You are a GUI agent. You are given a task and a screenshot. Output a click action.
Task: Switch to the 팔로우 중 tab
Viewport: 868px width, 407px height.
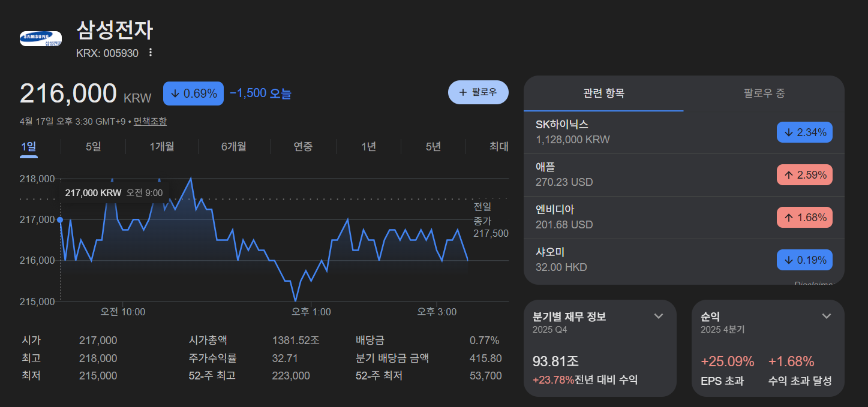[764, 94]
